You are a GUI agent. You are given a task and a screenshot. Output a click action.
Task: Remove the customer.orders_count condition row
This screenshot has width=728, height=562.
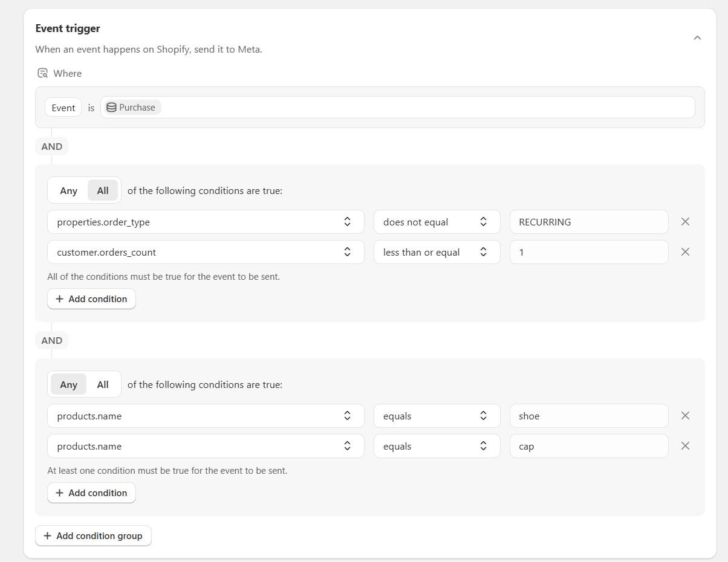tap(685, 252)
